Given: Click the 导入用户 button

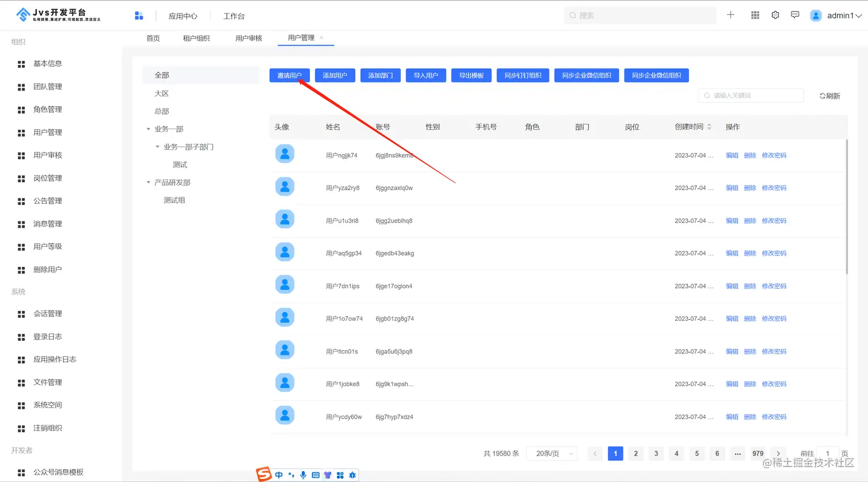Looking at the screenshot, I should pyautogui.click(x=426, y=75).
